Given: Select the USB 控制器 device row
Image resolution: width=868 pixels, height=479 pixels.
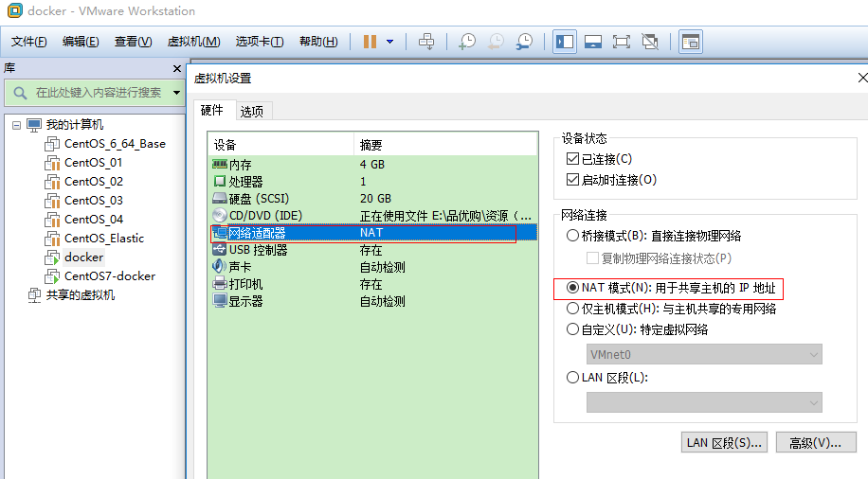Looking at the screenshot, I should [373, 250].
